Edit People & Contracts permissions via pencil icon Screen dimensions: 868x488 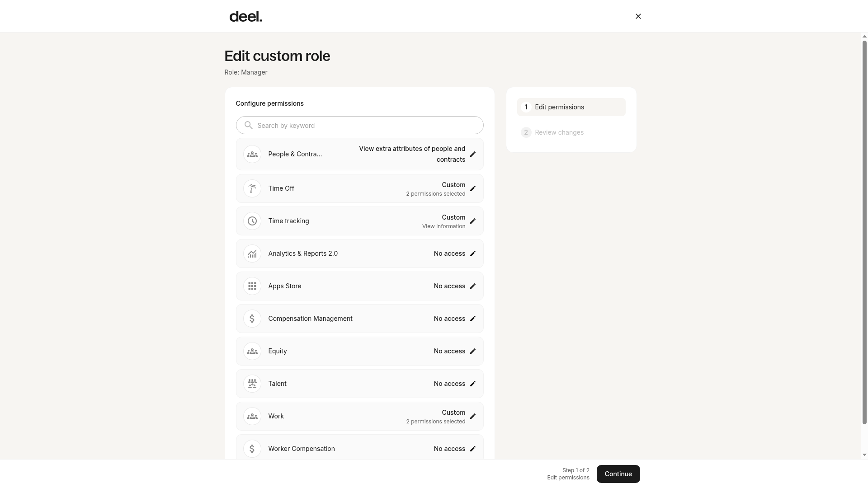pos(473,154)
